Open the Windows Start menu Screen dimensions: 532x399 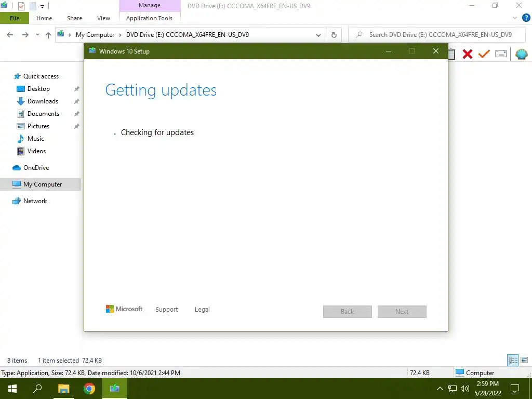click(x=12, y=389)
